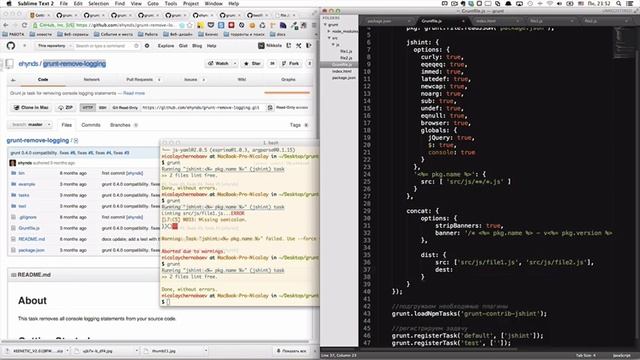This screenshot has height=360, width=640.
Task: Collapse the grunt folder in Sublime sidebar
Action: click(x=326, y=24)
